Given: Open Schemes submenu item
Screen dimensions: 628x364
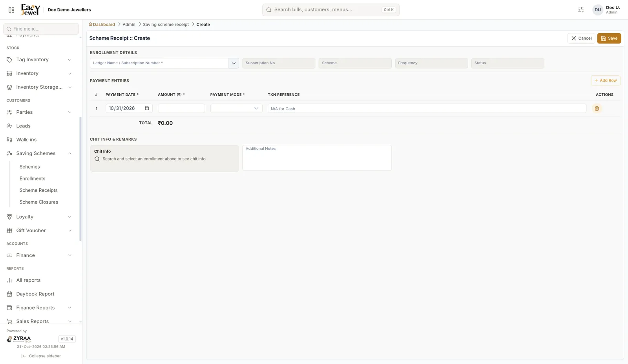Looking at the screenshot, I should pos(30,167).
